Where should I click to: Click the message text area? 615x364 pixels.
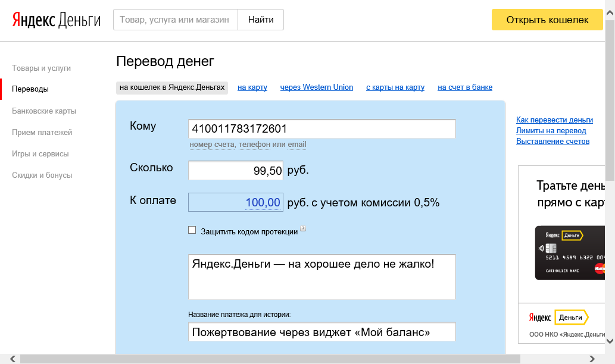(x=322, y=277)
